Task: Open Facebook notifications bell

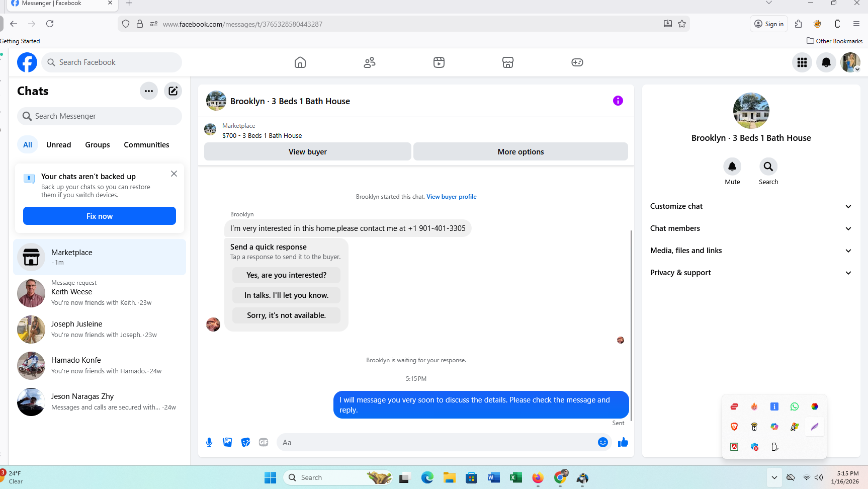Action: tap(826, 62)
